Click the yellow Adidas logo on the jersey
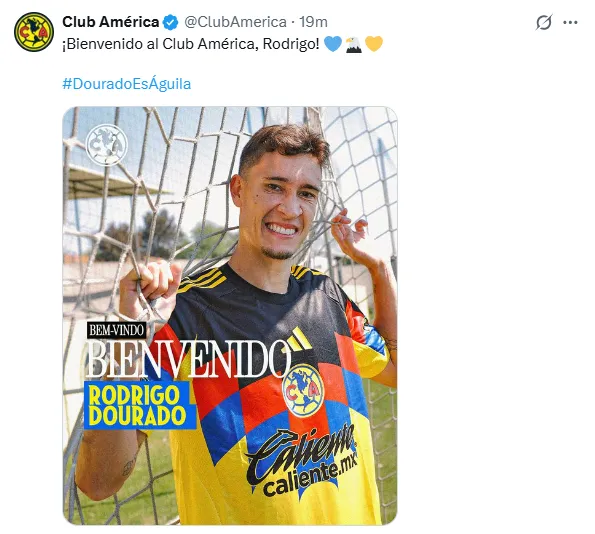Viewport: 595px width, 534px height. click(x=299, y=339)
